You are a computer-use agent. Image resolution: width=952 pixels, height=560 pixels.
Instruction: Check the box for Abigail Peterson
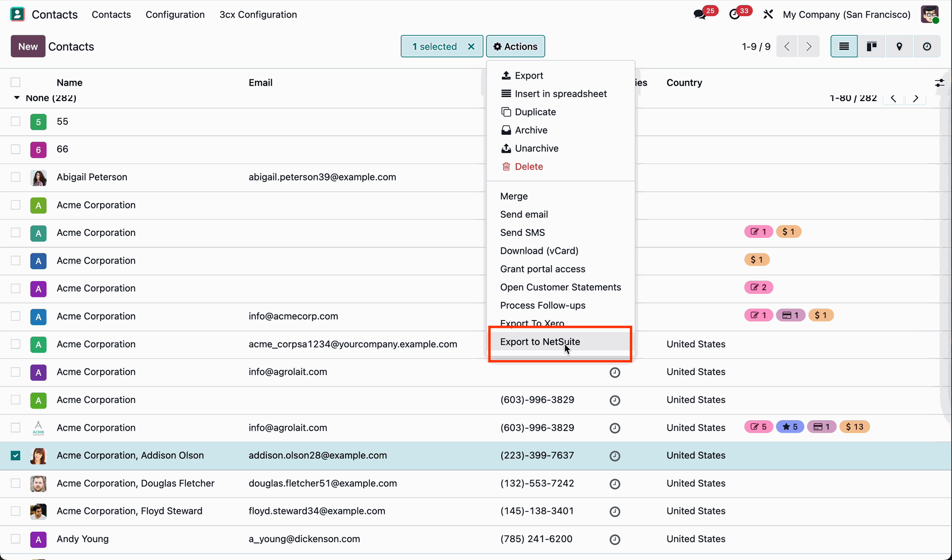(x=15, y=177)
